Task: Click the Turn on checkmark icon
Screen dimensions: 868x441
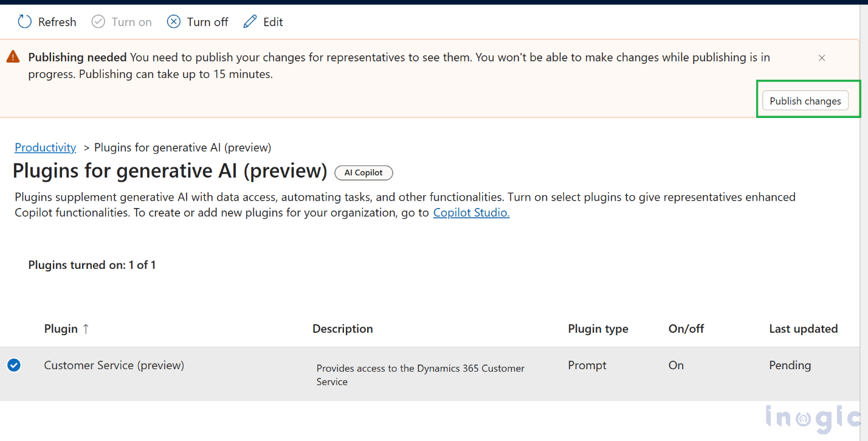Action: (98, 22)
